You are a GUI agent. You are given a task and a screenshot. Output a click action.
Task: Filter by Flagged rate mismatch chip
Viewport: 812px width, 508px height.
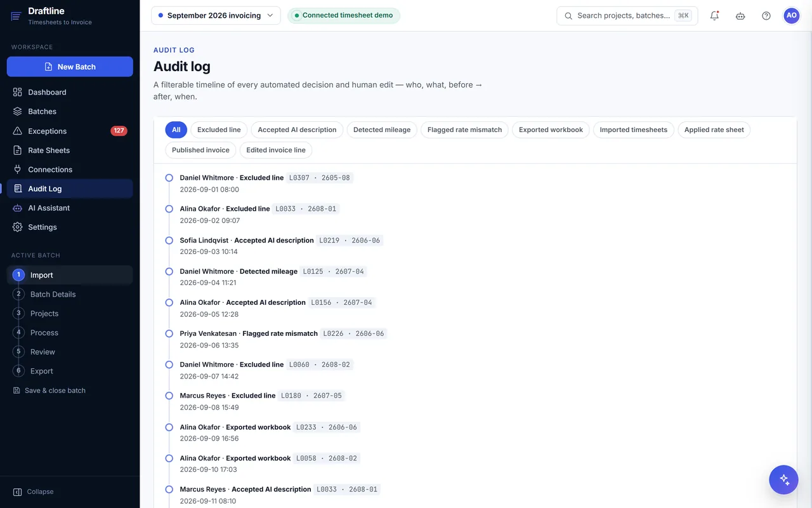464,130
